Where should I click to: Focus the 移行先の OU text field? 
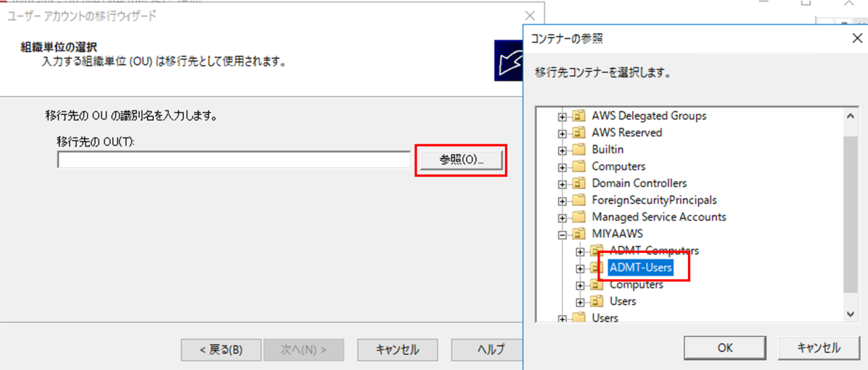234,160
